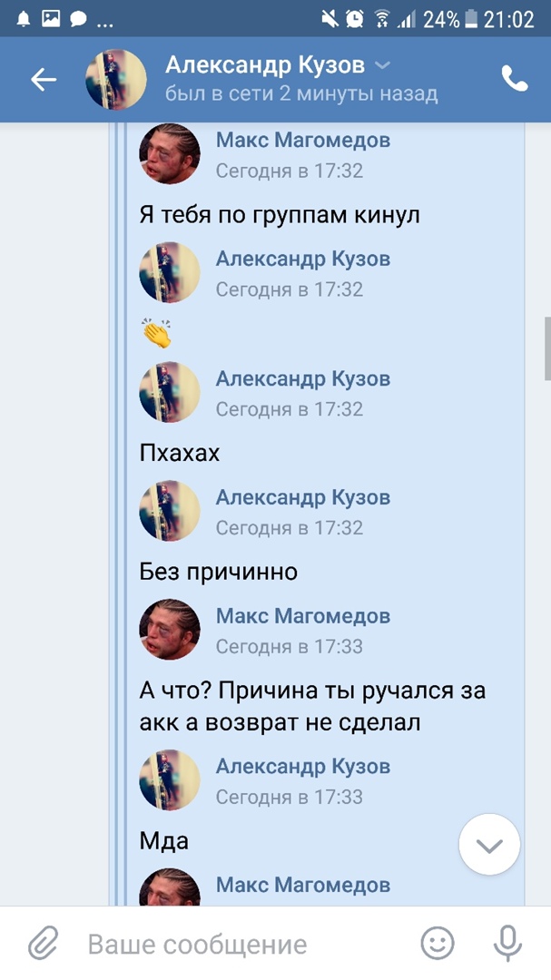This screenshot has width=551, height=980.
Task: Open Макс Магомедов name above 'Я тебя по группам кинул'
Action: coord(303,140)
